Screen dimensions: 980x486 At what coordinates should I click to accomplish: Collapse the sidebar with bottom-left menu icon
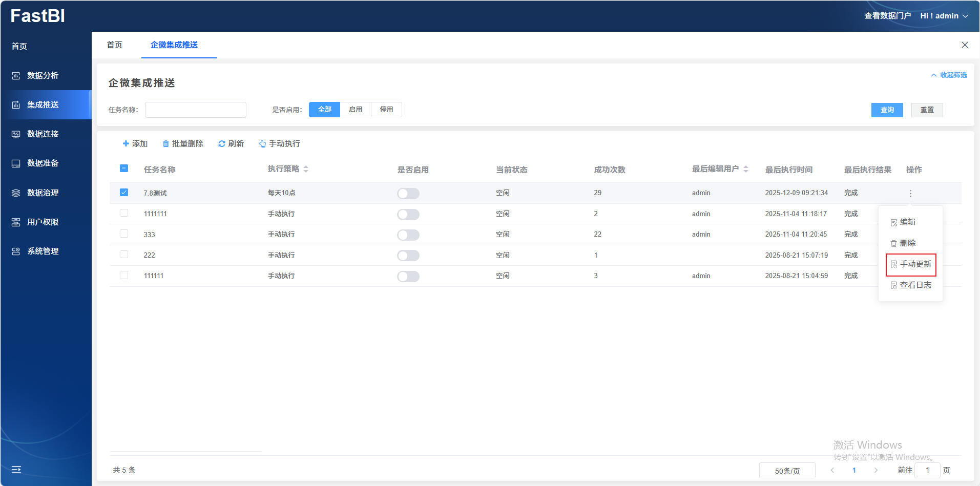(16, 470)
